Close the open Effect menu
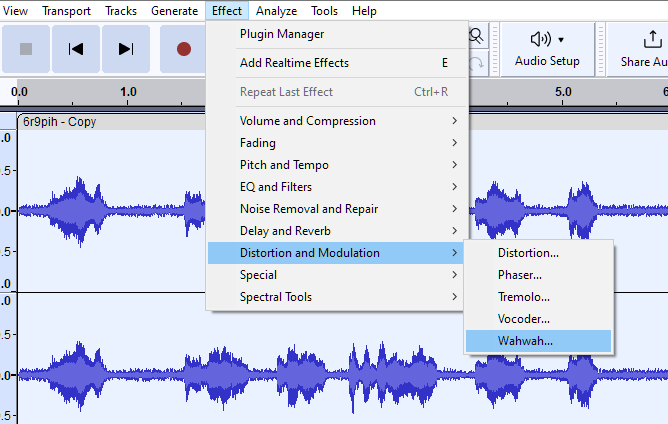 (227, 11)
